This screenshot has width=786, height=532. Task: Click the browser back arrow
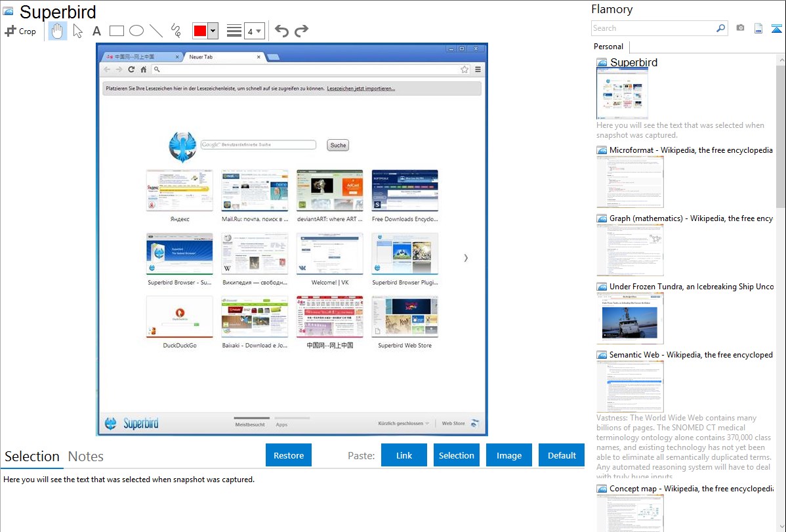pyautogui.click(x=107, y=69)
